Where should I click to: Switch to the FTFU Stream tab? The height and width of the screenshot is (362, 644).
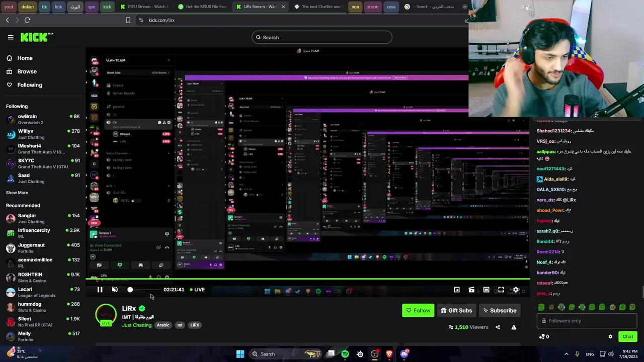(x=145, y=7)
